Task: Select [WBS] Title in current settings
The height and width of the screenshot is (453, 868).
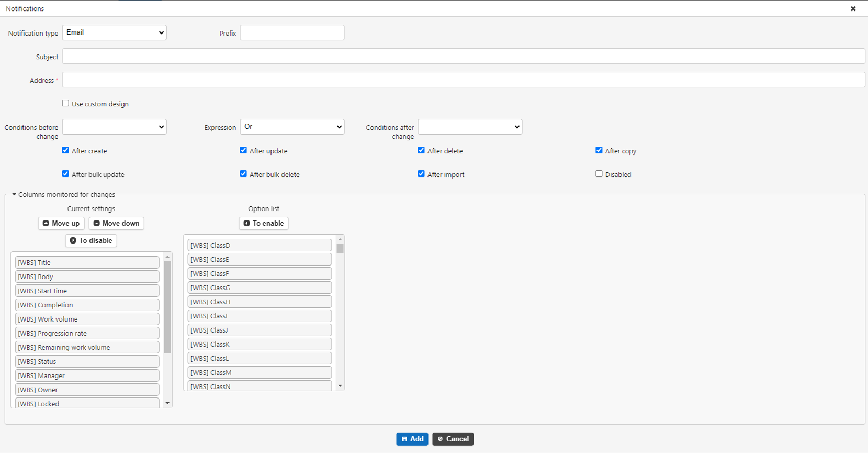Action: (x=87, y=262)
